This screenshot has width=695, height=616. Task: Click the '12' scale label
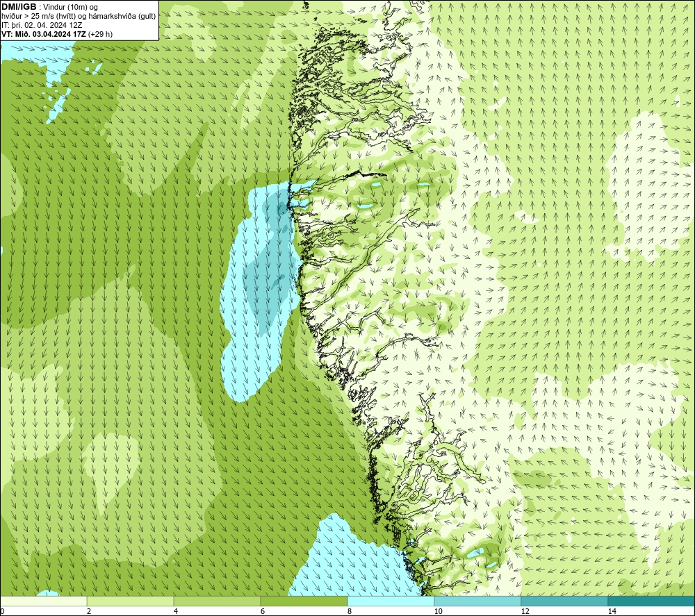525,611
